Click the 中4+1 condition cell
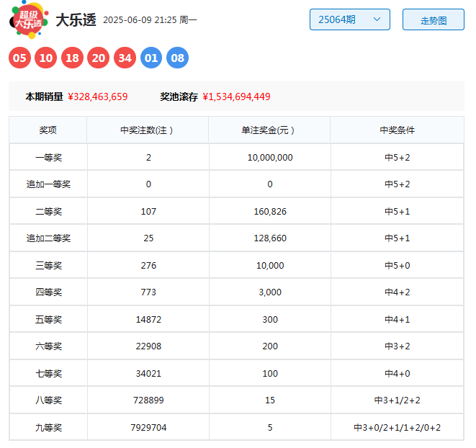The width and height of the screenshot is (476, 448). point(397,320)
